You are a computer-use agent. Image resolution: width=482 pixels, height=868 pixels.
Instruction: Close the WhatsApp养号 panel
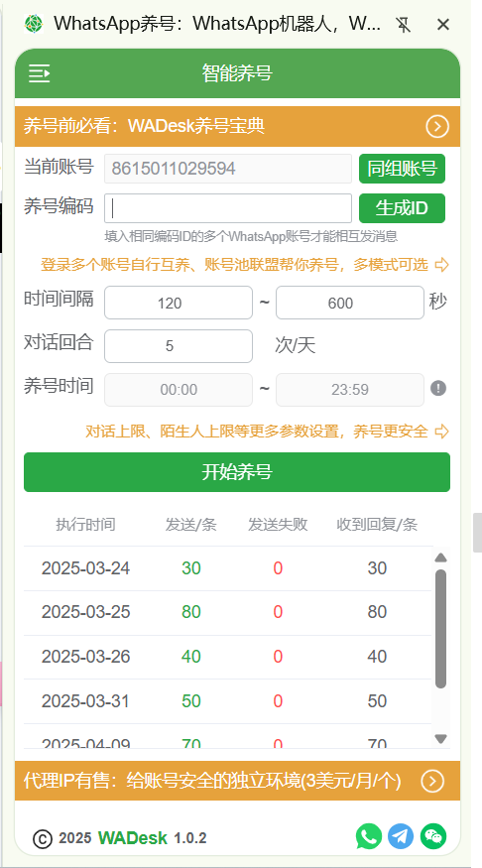click(442, 25)
